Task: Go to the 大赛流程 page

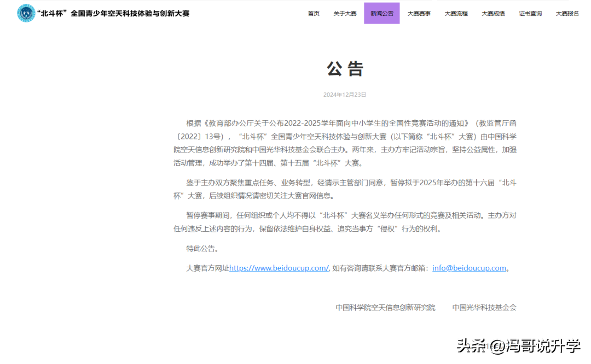Action: [456, 14]
